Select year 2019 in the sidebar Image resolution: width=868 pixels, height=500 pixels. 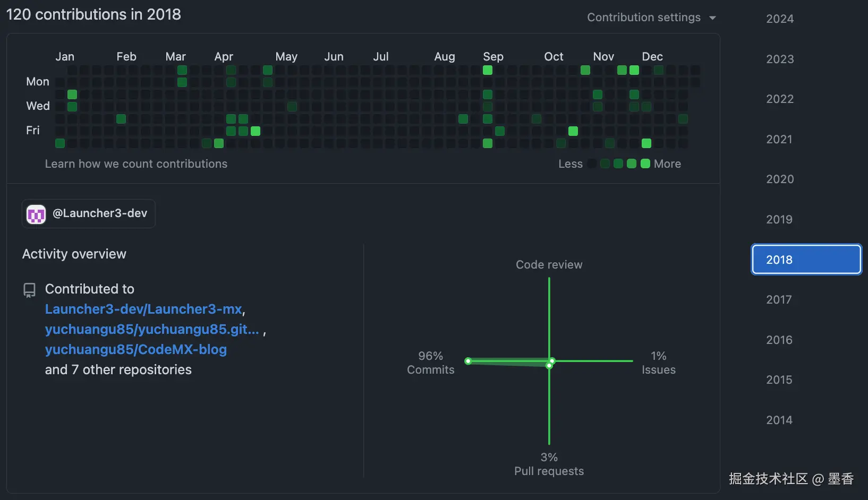coord(779,219)
